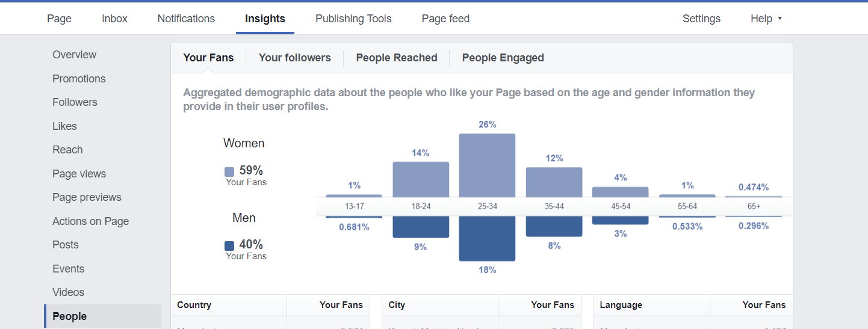Select Promotions in the sidebar

79,79
